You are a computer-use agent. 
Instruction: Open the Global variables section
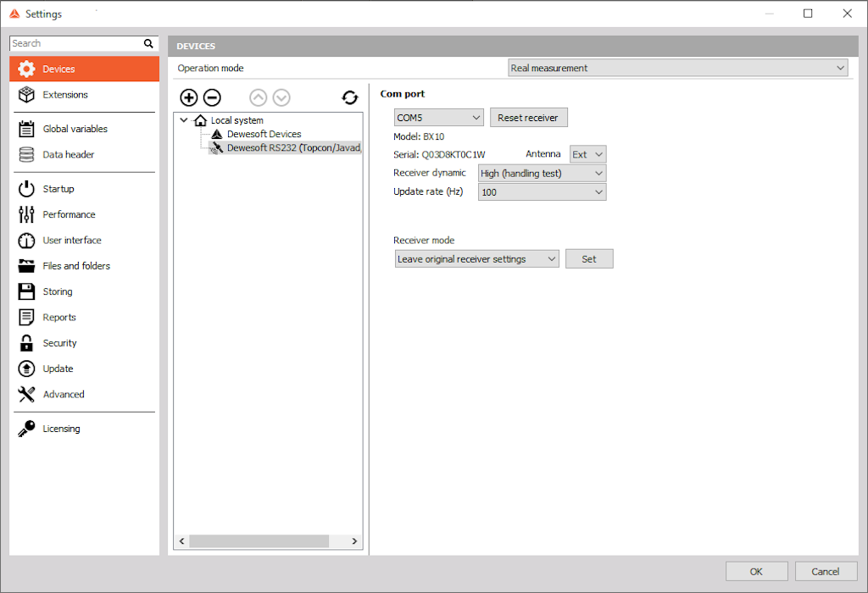(x=84, y=129)
